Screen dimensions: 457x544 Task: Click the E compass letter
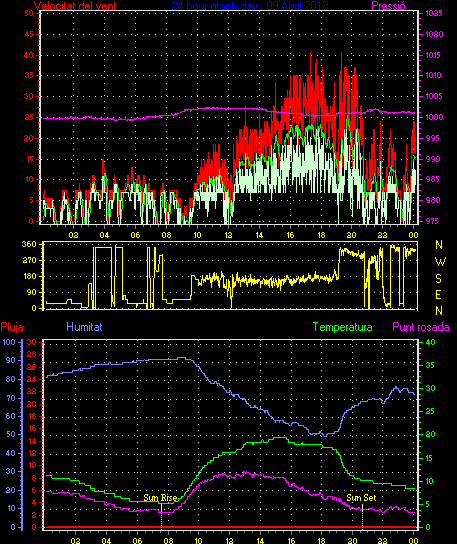point(438,295)
